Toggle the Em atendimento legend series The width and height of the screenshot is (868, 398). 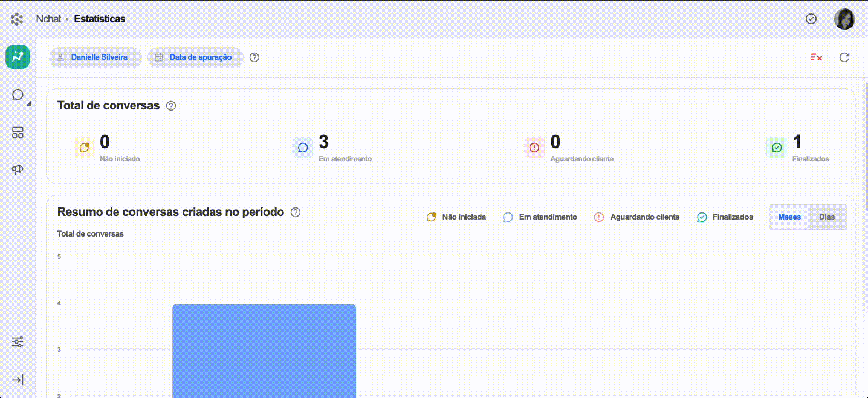point(540,217)
